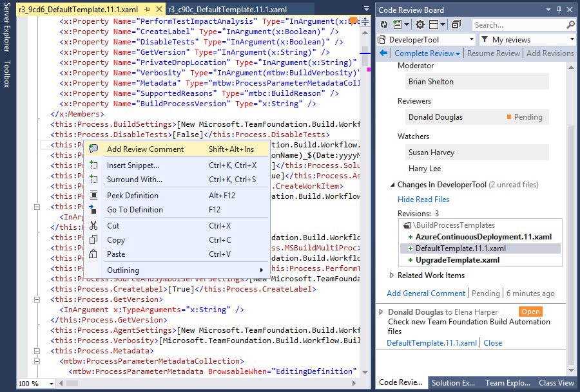The image size is (580, 392).
Task: Open the settings gear in review toolbar
Action: 420,24
